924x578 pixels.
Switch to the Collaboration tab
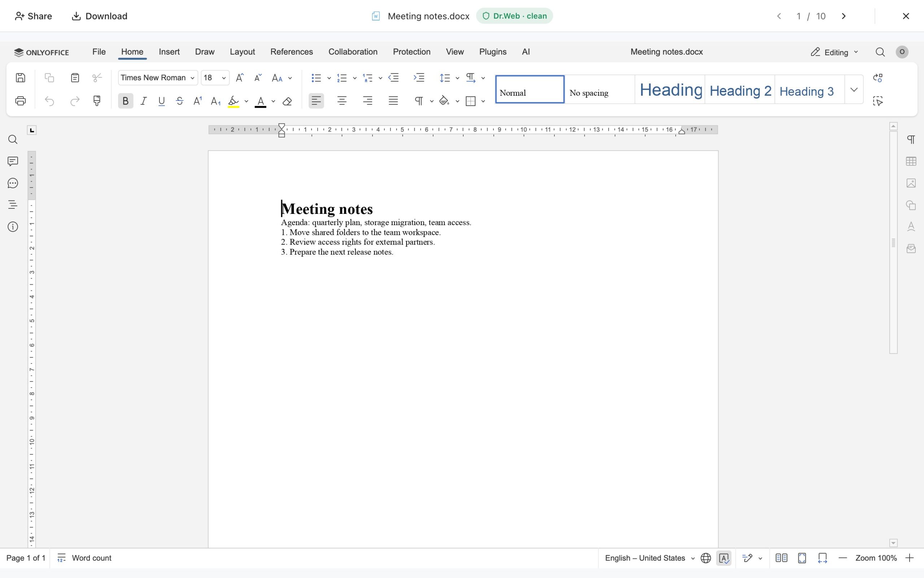[353, 52]
